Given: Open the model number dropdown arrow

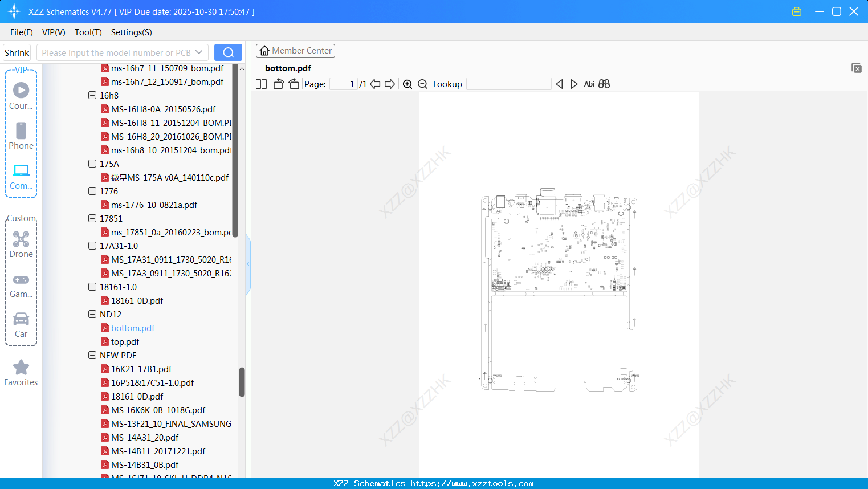Looking at the screenshot, I should pos(199,52).
